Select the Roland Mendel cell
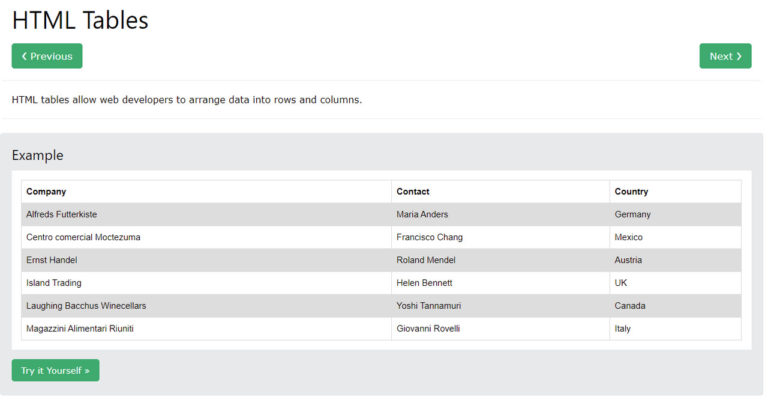Screen dimensions: 768x406 coord(424,260)
